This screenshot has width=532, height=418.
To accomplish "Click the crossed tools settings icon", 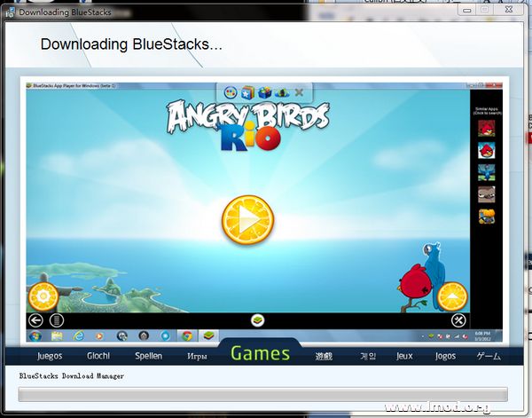I will pyautogui.click(x=458, y=319).
